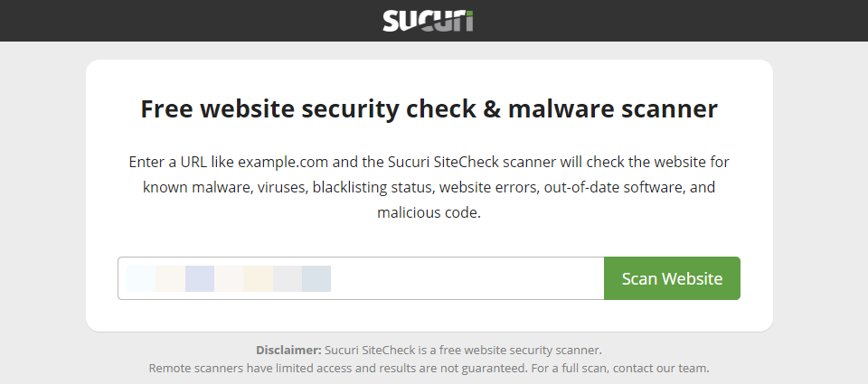Click the dark header bar left of logo
The image size is (868, 384).
pos(181,21)
